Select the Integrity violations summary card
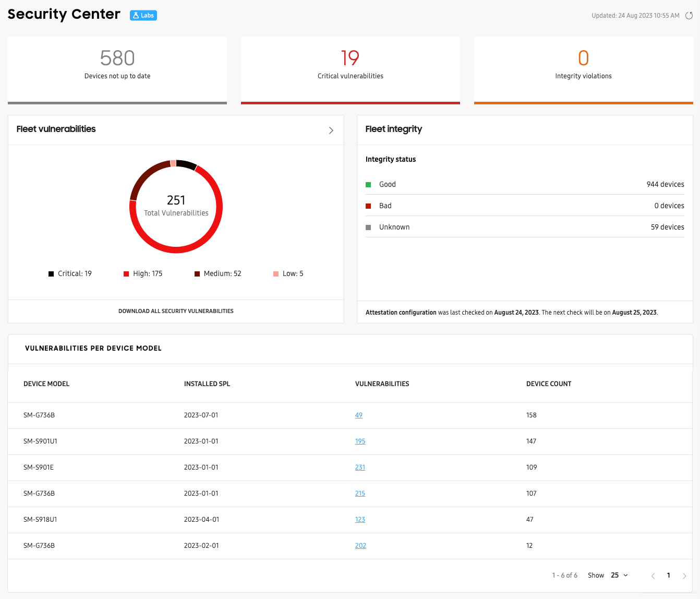 click(x=583, y=69)
